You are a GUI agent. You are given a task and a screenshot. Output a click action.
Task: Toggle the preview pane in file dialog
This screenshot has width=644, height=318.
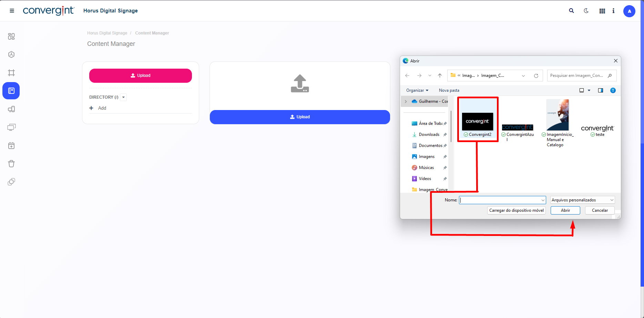click(601, 90)
